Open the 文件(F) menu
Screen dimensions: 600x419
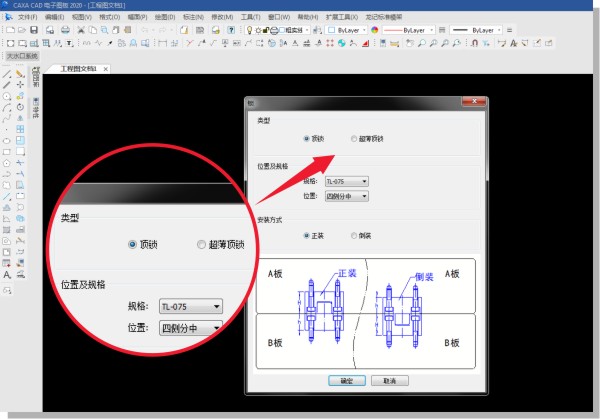(x=28, y=17)
